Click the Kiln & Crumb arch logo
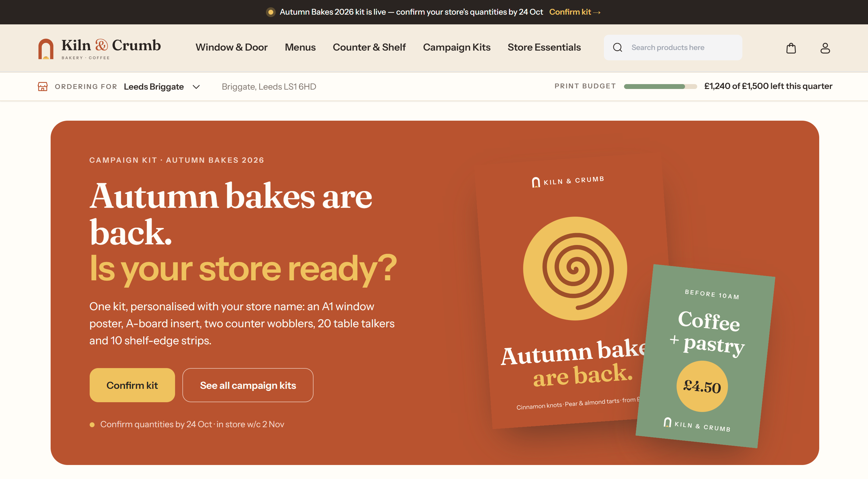Image resolution: width=868 pixels, height=479 pixels. pyautogui.click(x=46, y=49)
